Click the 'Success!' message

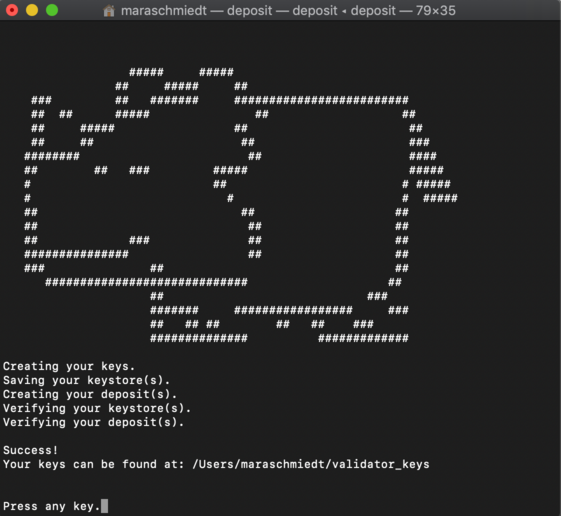coord(30,450)
